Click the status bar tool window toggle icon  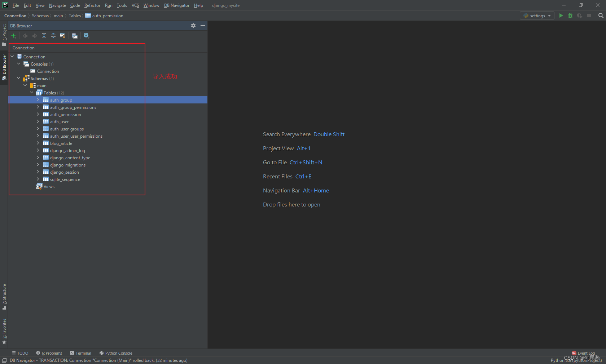(4, 360)
